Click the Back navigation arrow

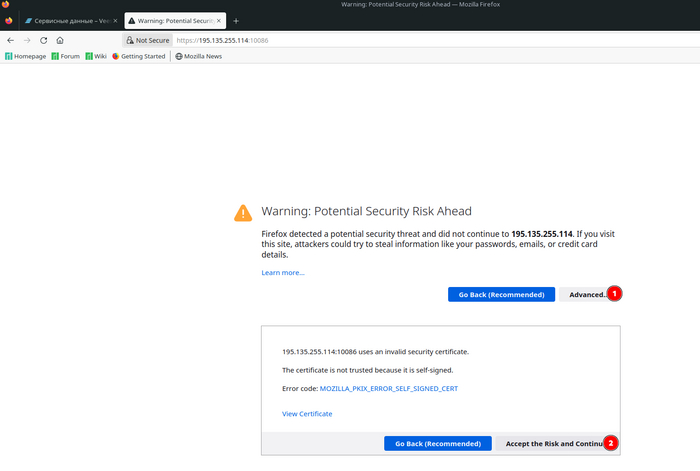click(x=10, y=40)
